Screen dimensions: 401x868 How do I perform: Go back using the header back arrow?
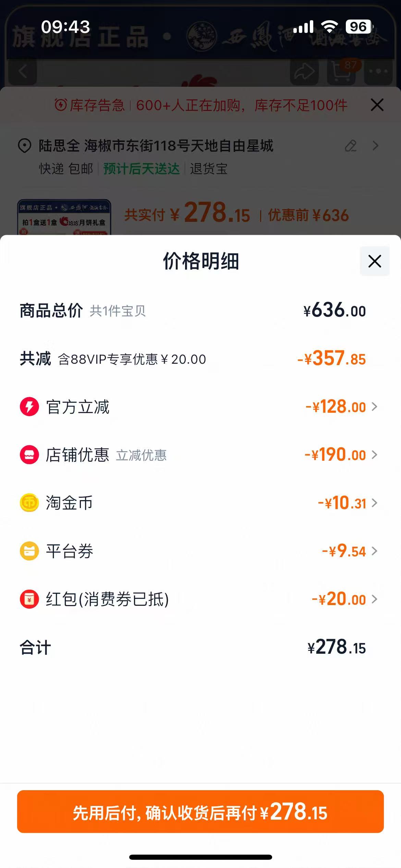pyautogui.click(x=23, y=72)
